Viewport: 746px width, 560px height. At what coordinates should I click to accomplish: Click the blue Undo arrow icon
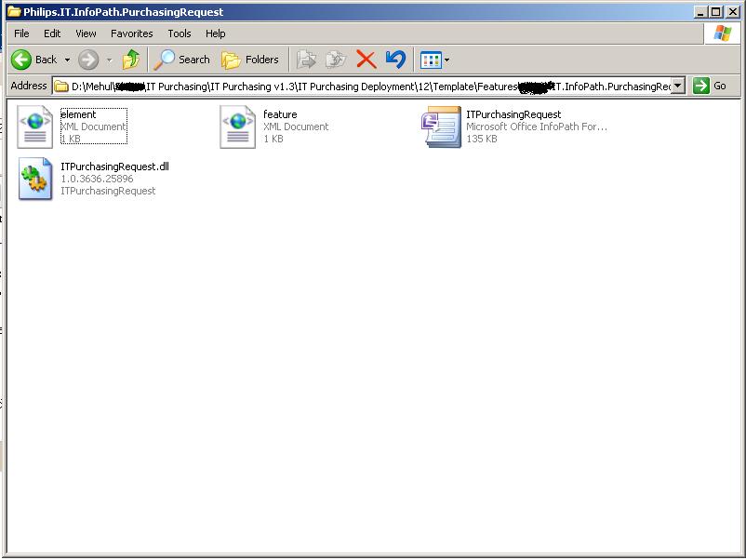396,60
